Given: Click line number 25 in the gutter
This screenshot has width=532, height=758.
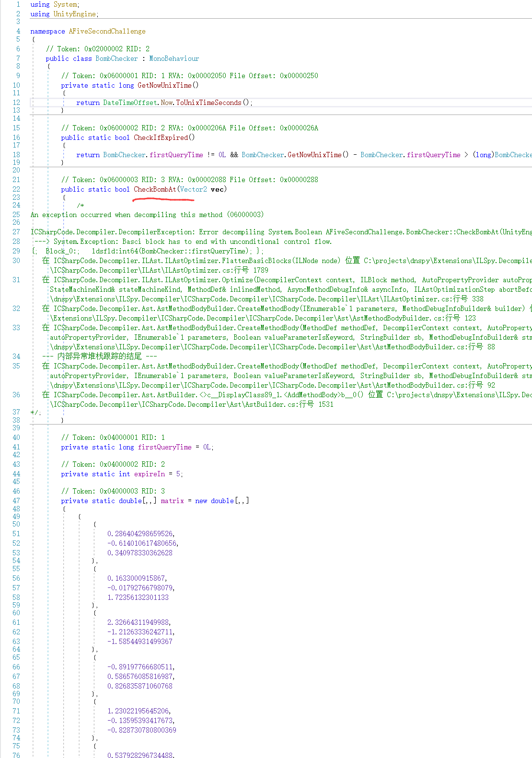Looking at the screenshot, I should [x=16, y=215].
